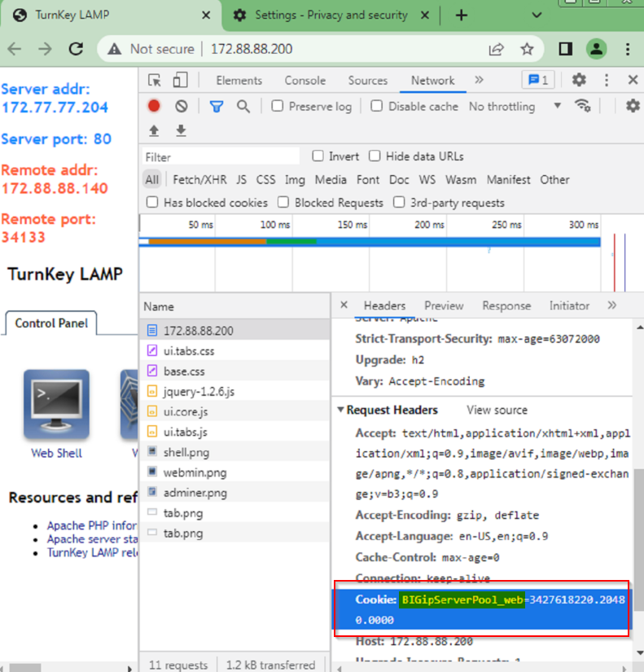Viewport: 644px width, 672px height.
Task: Click View source for request headers
Action: pyautogui.click(x=497, y=411)
